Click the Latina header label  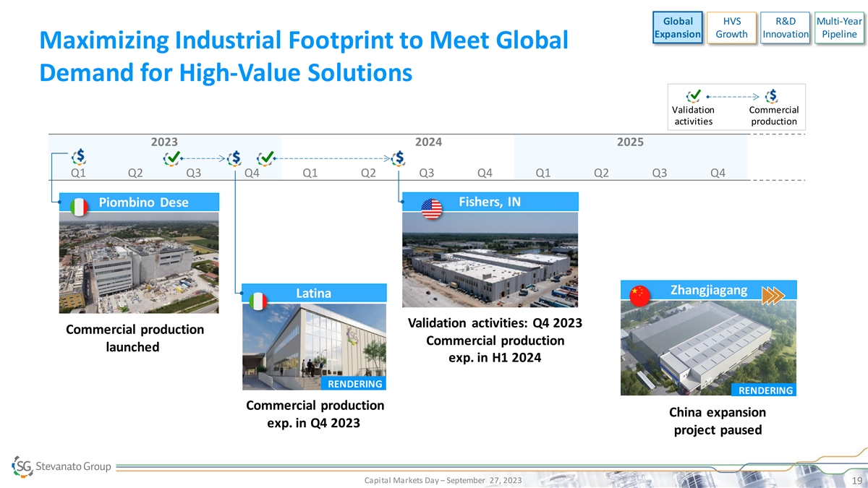(x=312, y=294)
